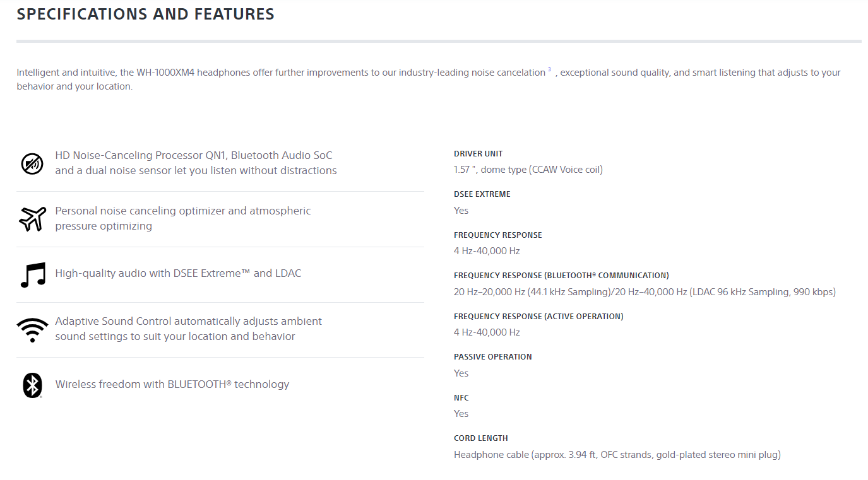Click the Bluetooth logo icon

pos(32,385)
